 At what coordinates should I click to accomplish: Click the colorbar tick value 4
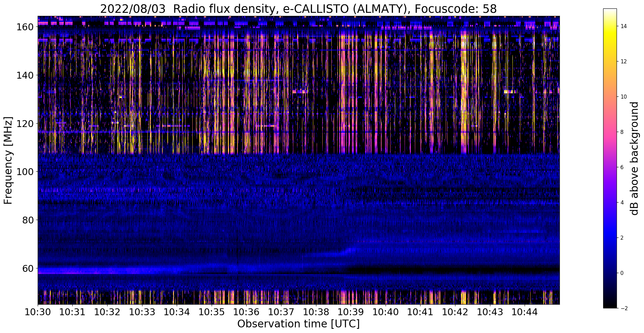622,203
